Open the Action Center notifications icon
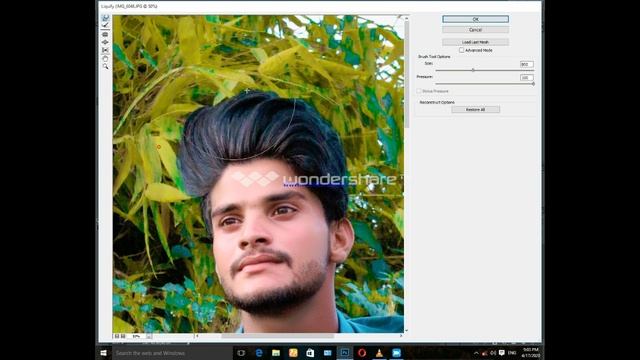The width and height of the screenshot is (640, 360). [502, 353]
